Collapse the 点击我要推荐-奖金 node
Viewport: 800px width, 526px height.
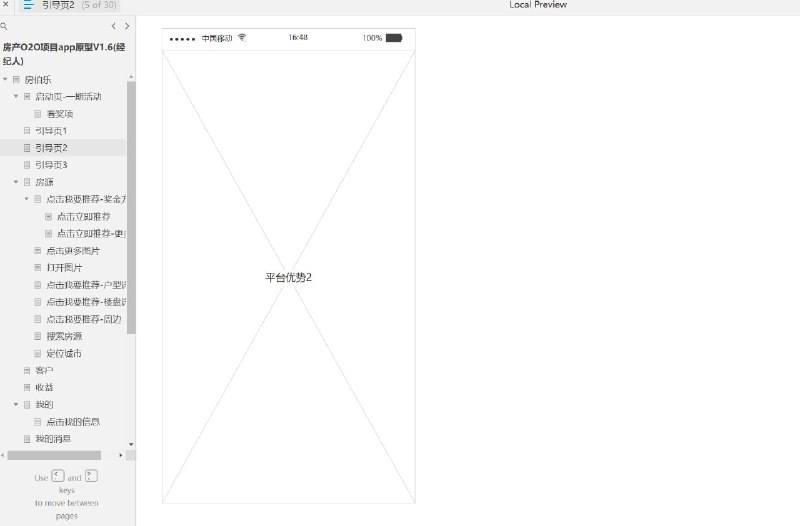coord(27,199)
